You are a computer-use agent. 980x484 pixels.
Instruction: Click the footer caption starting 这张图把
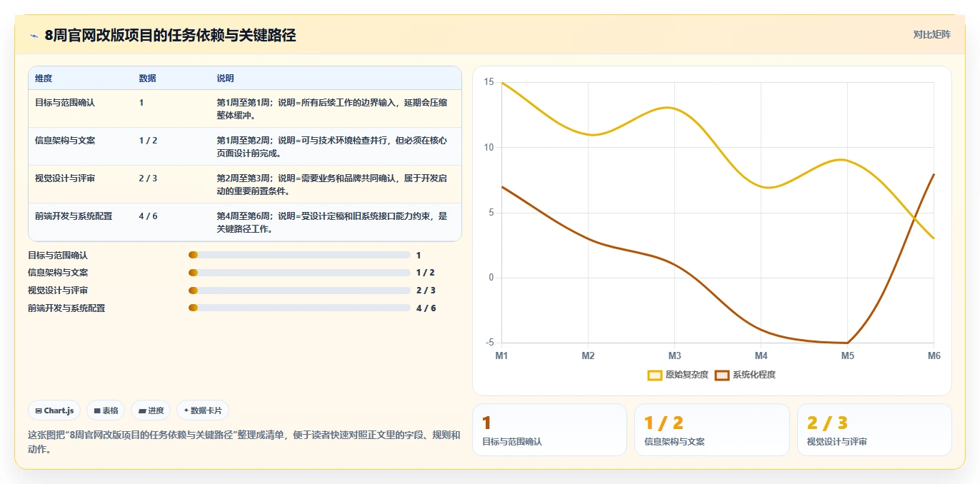pos(244,442)
